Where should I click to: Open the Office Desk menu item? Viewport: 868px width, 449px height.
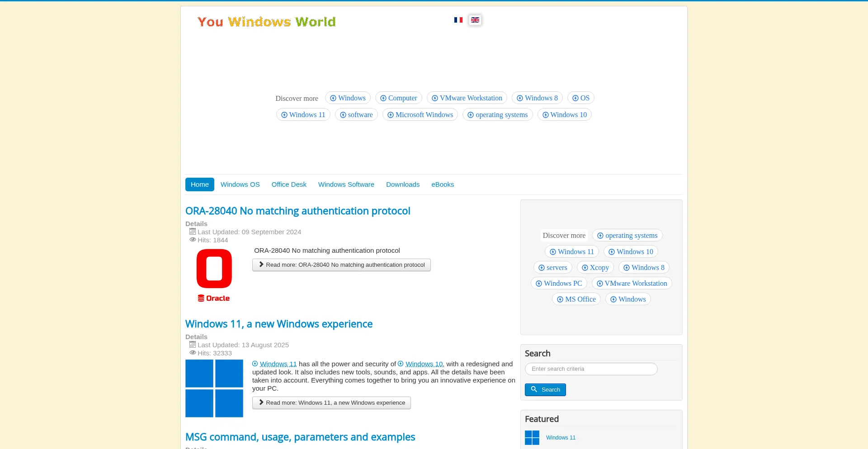click(x=289, y=184)
